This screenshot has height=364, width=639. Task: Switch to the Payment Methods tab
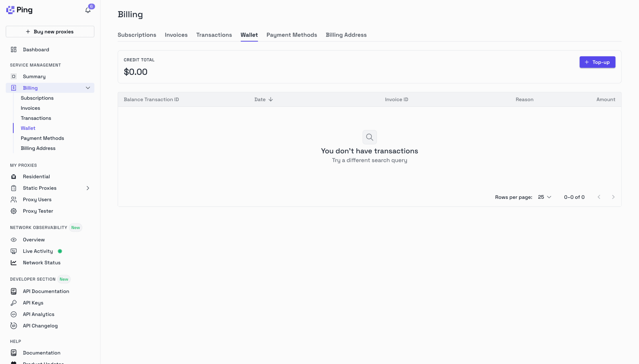coord(292,35)
